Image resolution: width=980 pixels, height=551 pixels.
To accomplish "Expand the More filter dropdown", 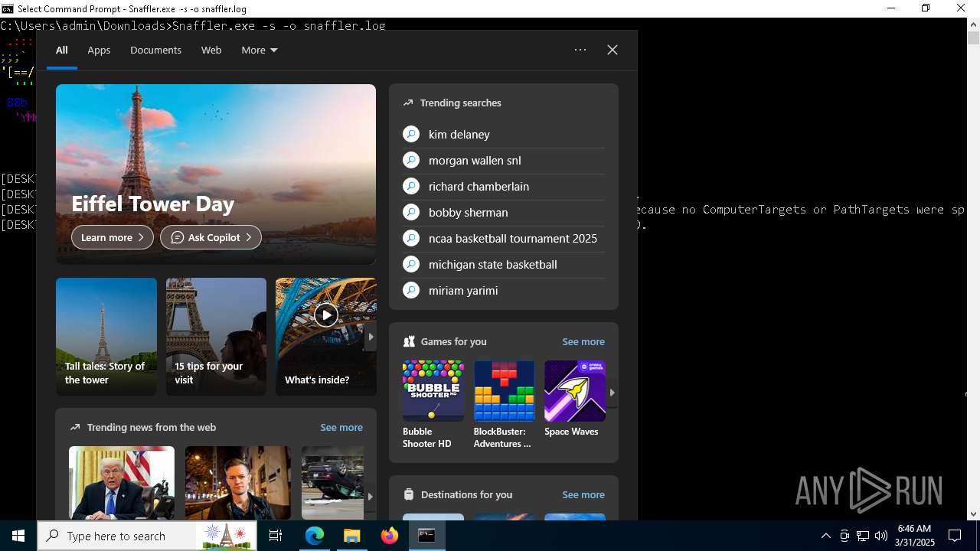I will pos(260,50).
